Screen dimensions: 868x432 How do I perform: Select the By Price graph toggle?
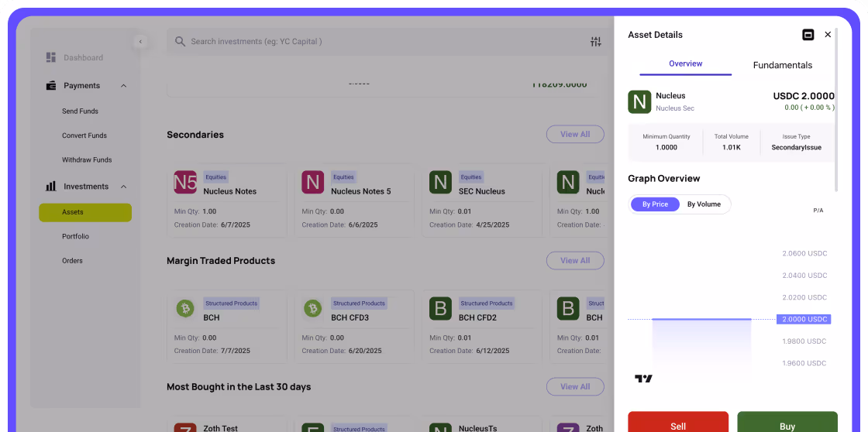coord(655,204)
